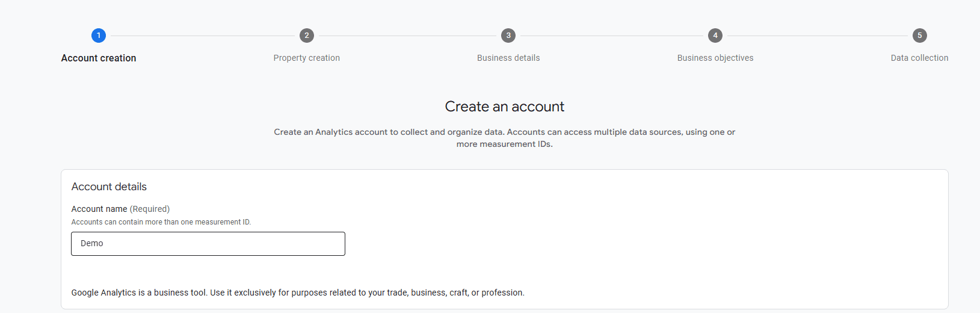Focus the Account name input field
This screenshot has width=980, height=313.
coord(208,244)
